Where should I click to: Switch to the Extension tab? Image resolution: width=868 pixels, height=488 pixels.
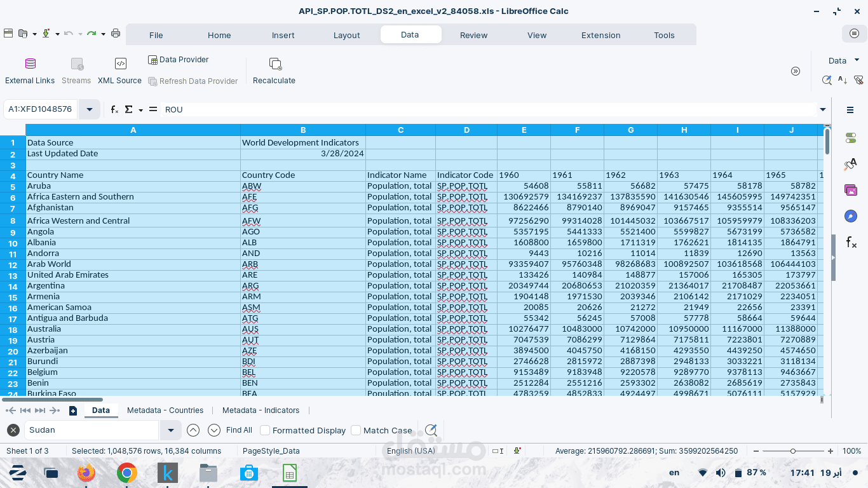601,35
